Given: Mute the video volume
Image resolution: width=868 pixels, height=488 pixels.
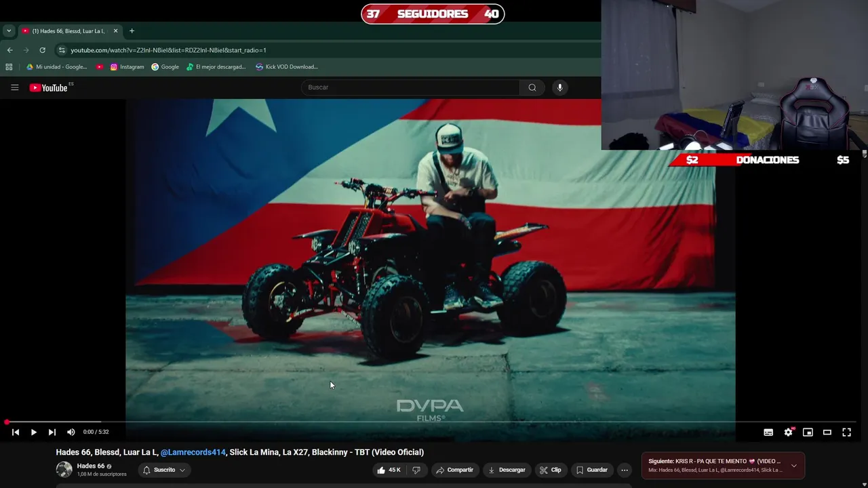Looking at the screenshot, I should click(x=71, y=432).
